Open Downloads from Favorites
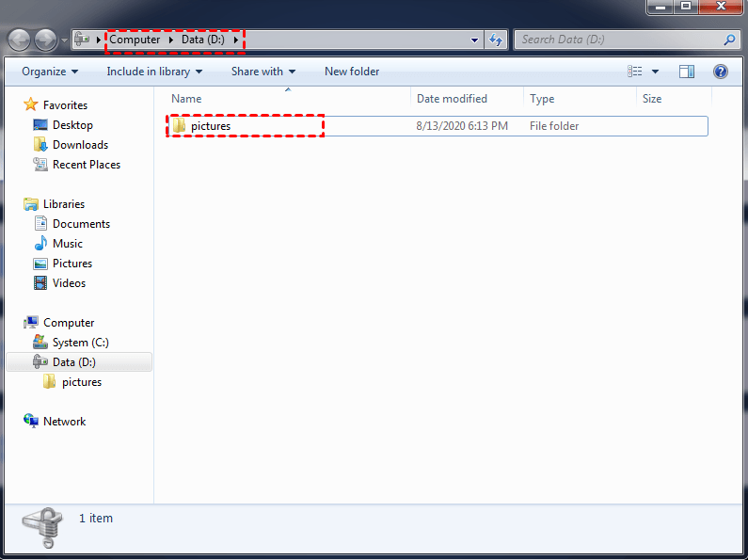The width and height of the screenshot is (748, 560). 81,145
